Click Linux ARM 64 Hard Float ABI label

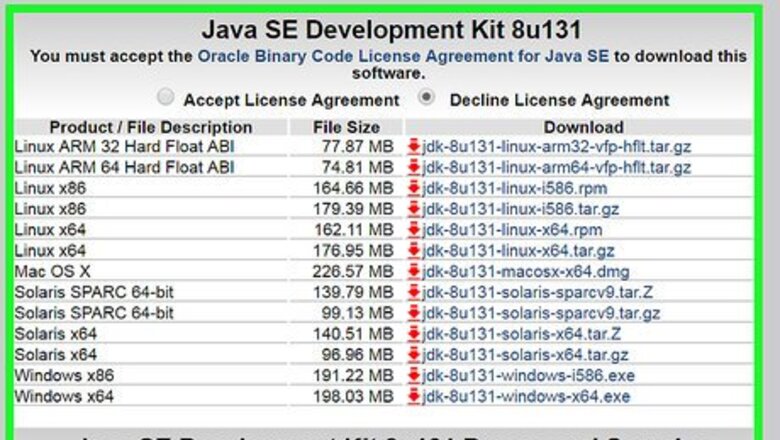124,168
